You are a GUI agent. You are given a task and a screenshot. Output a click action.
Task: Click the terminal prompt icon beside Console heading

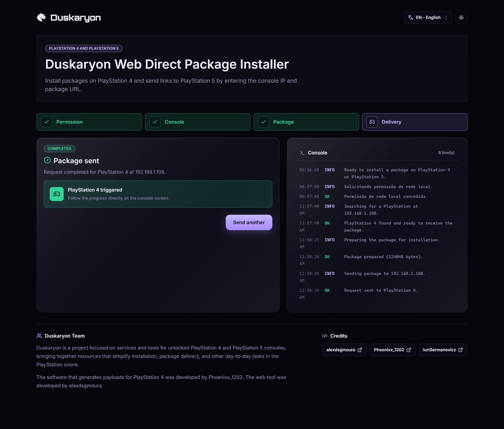302,153
